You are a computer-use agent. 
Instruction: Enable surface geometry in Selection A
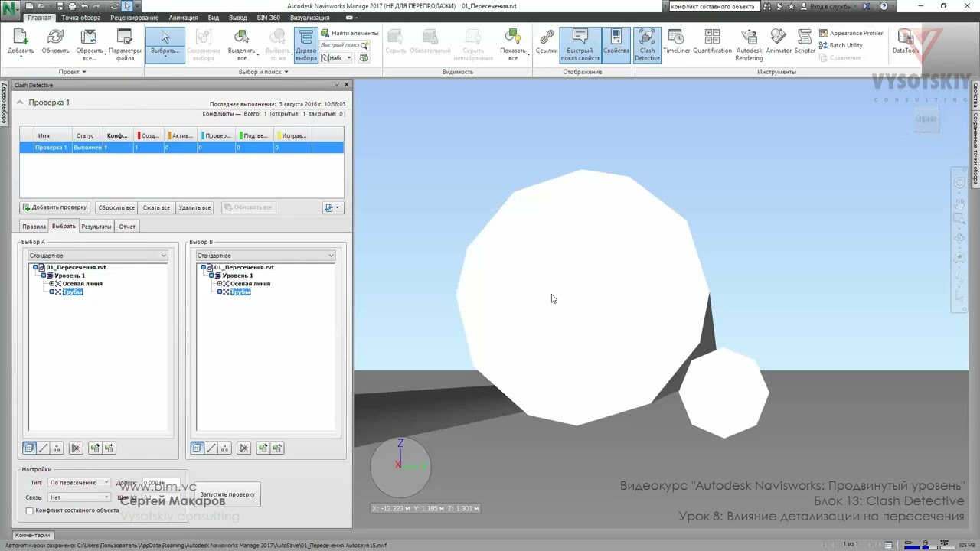click(29, 448)
